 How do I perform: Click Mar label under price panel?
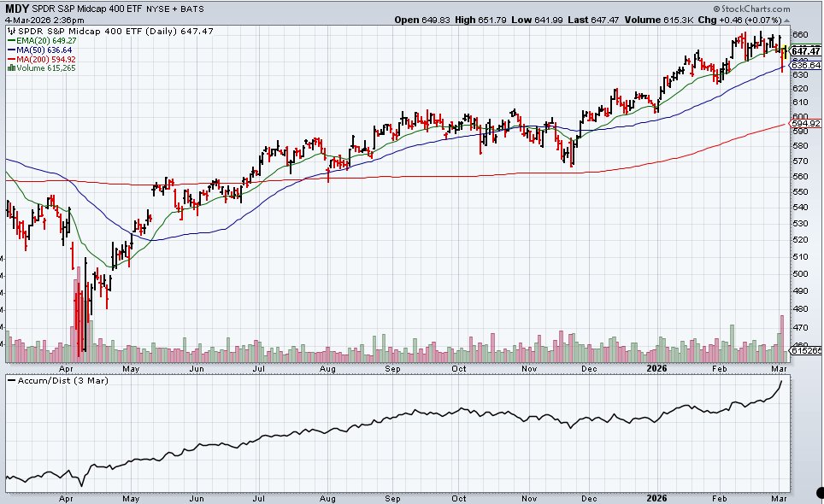point(779,368)
